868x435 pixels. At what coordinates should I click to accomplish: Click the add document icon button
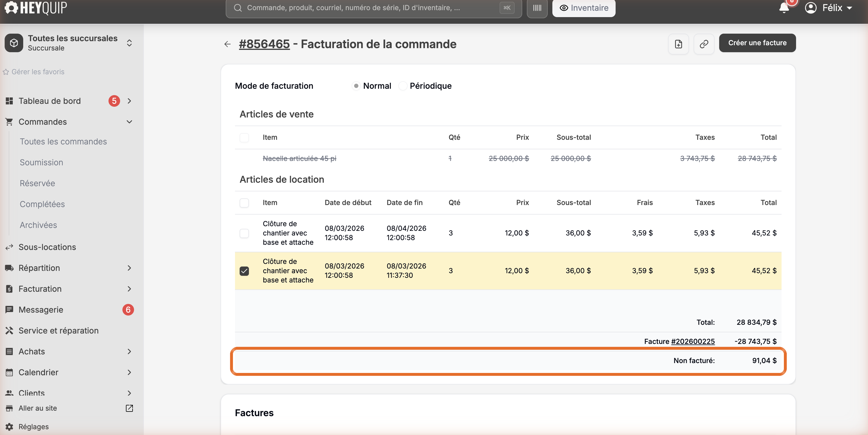point(678,44)
